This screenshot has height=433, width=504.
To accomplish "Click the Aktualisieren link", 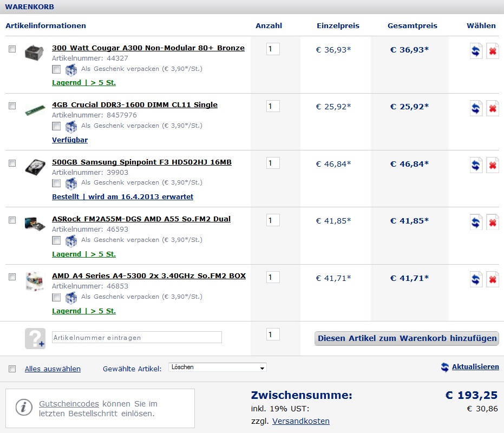I will pos(475,367).
